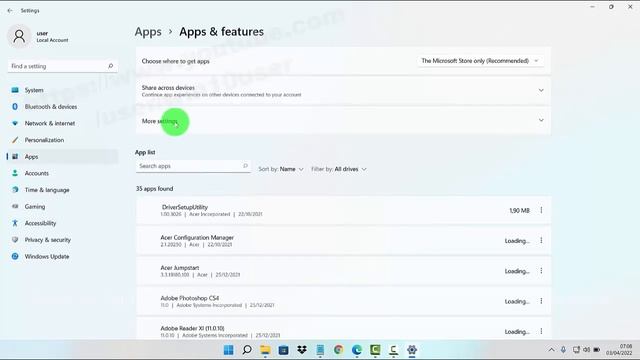Click the Find a setting search box

point(62,66)
